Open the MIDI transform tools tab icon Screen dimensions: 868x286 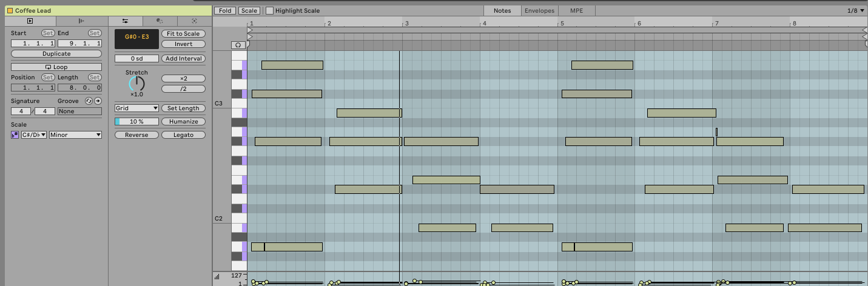point(160,21)
